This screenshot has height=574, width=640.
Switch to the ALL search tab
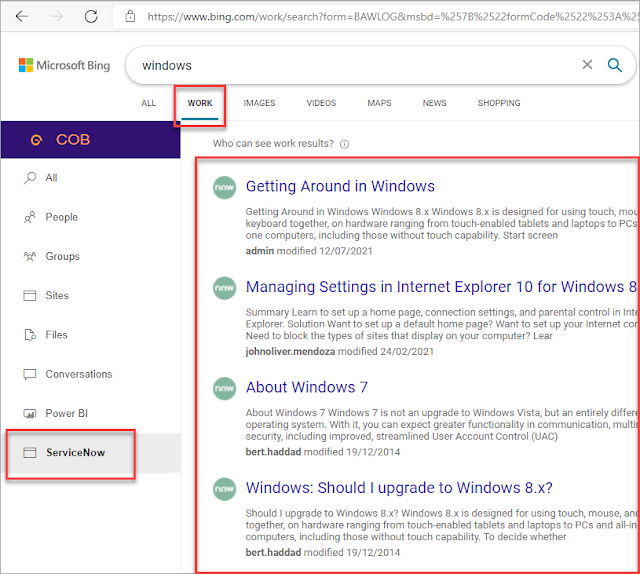pyautogui.click(x=149, y=103)
